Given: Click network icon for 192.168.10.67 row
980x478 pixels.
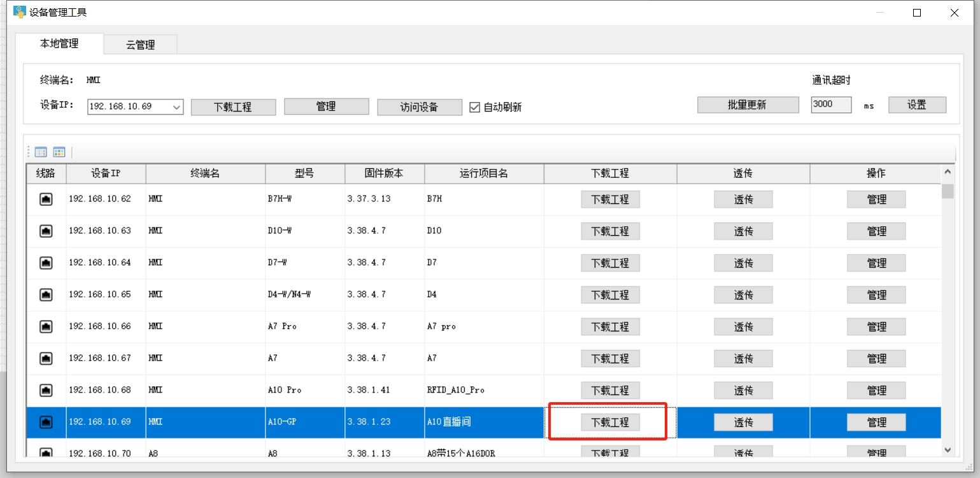Looking at the screenshot, I should coord(46,359).
